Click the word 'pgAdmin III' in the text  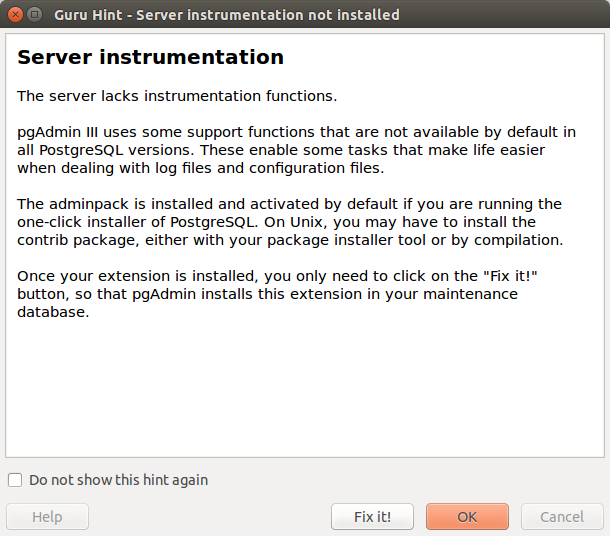click(x=57, y=132)
